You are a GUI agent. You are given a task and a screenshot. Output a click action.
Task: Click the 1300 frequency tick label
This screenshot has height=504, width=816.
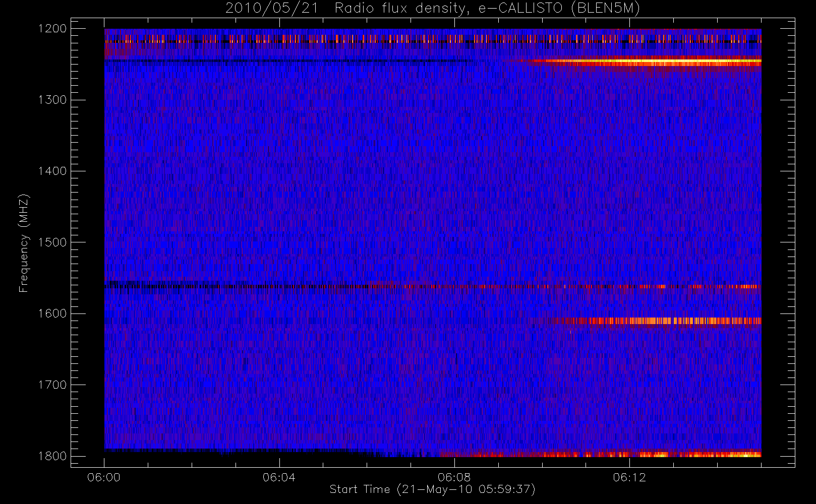(x=52, y=100)
